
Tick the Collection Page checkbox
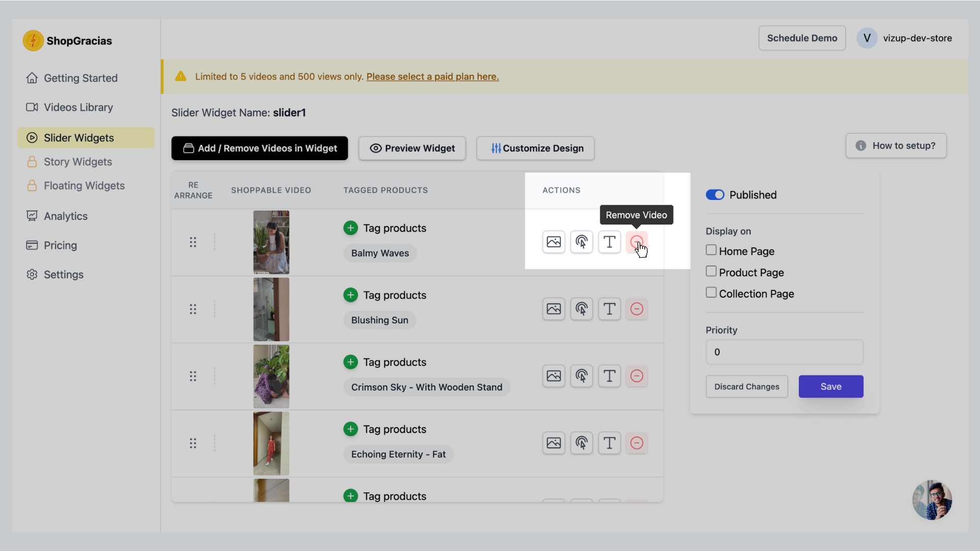[x=711, y=293]
